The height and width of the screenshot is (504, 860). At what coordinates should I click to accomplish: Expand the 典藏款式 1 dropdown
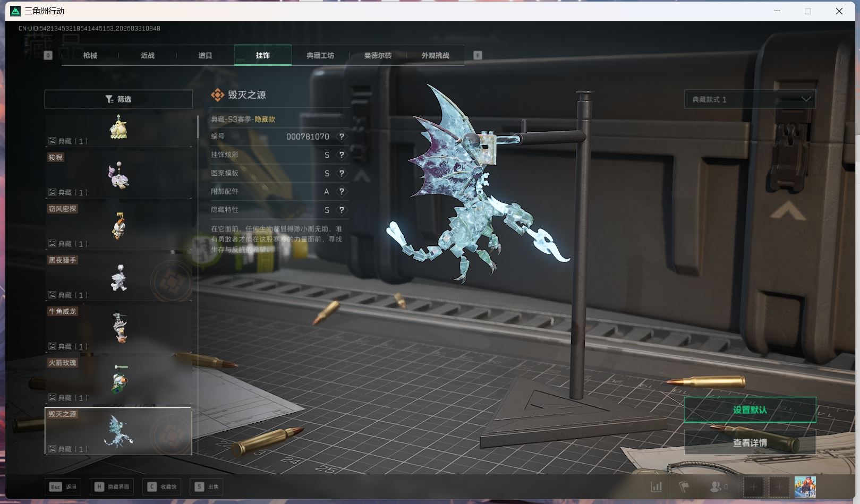(750, 99)
